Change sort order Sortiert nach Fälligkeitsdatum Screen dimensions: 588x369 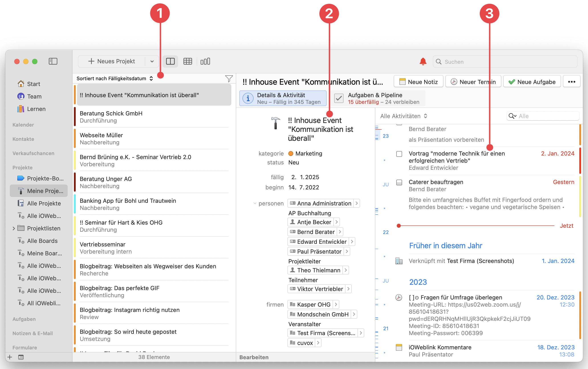point(115,78)
